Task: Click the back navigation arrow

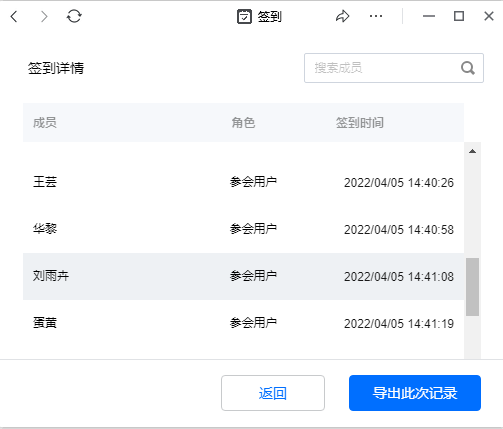Action: (x=14, y=16)
